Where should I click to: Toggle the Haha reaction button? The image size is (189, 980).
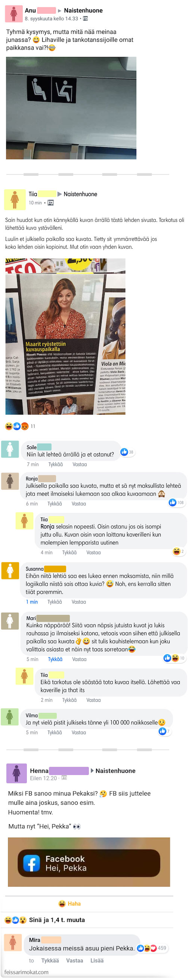(x=70, y=904)
